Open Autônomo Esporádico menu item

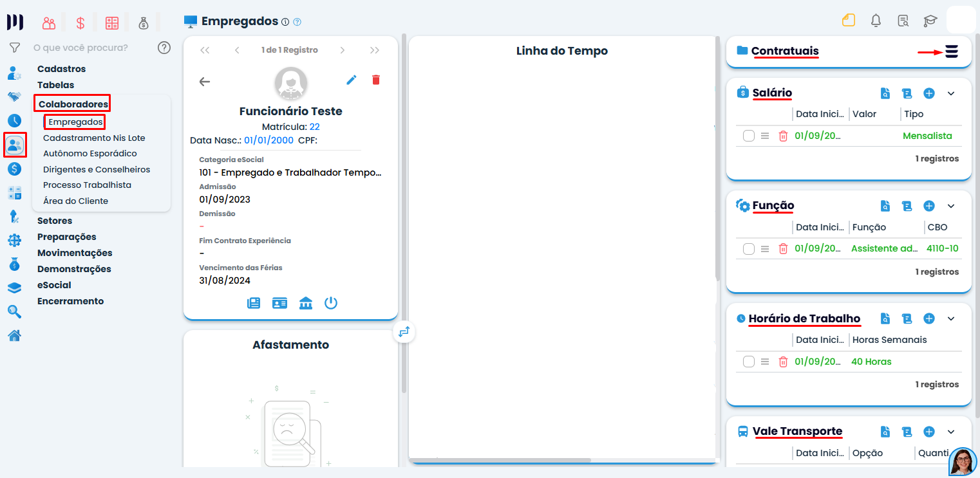(90, 154)
